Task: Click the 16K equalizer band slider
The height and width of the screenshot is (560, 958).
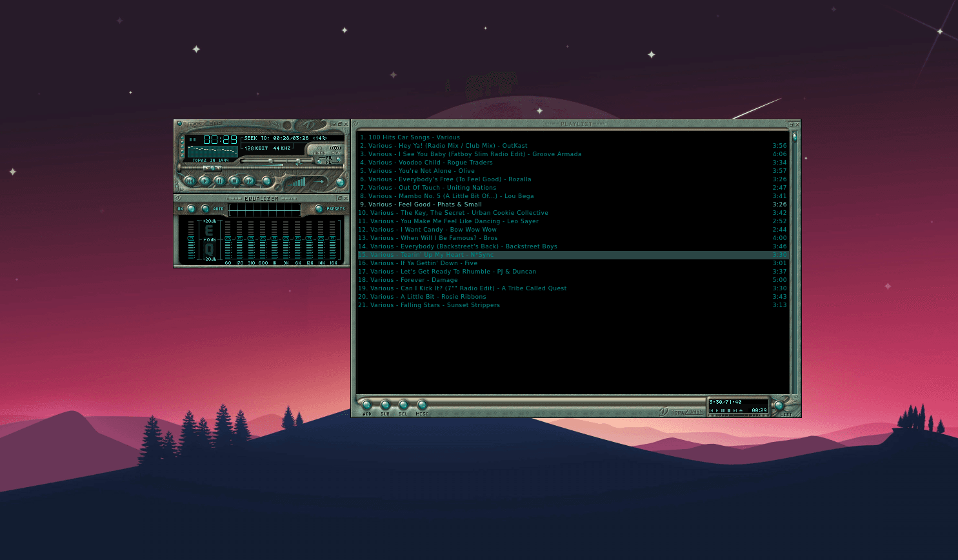Action: pyautogui.click(x=332, y=239)
